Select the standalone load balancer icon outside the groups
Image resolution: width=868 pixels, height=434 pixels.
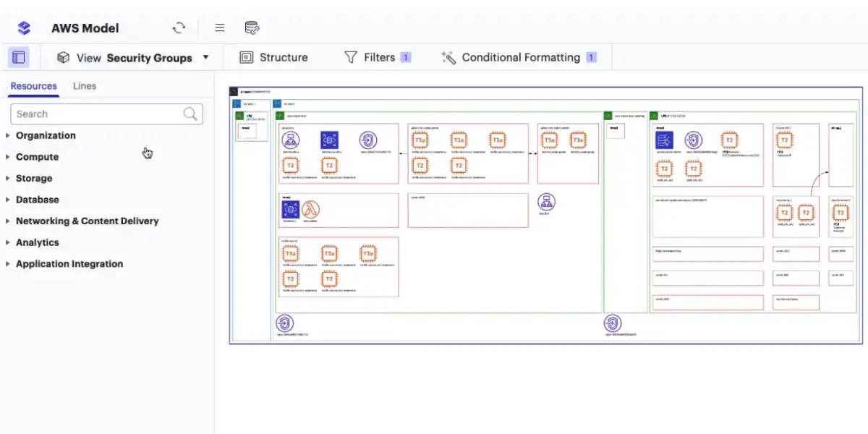[x=547, y=203]
